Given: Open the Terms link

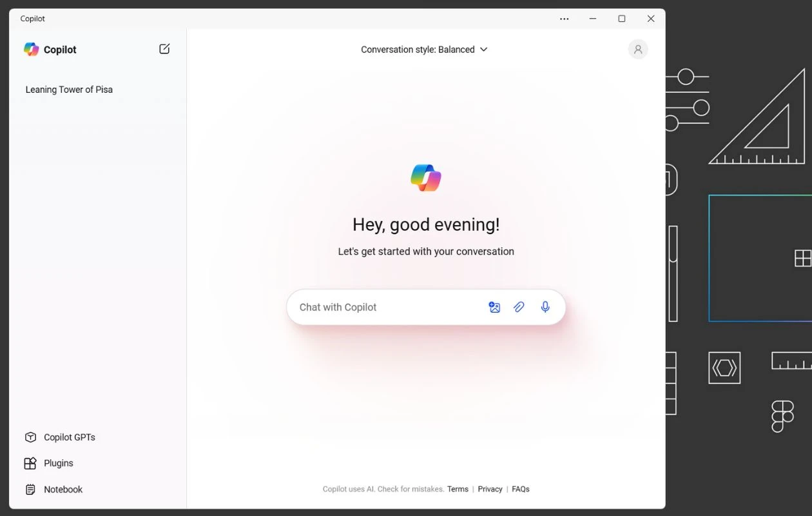Looking at the screenshot, I should tap(458, 489).
